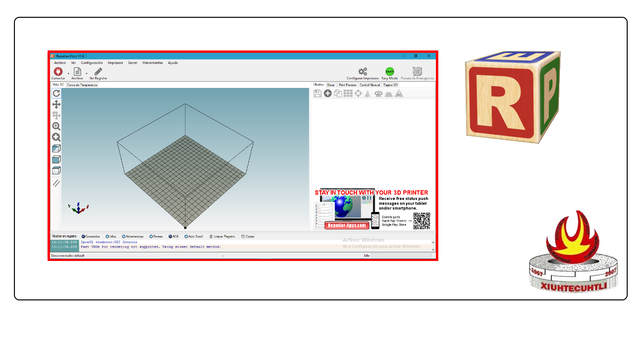644x347 pixels.
Task: Click the fit-to-view zoom icon
Action: (x=56, y=137)
